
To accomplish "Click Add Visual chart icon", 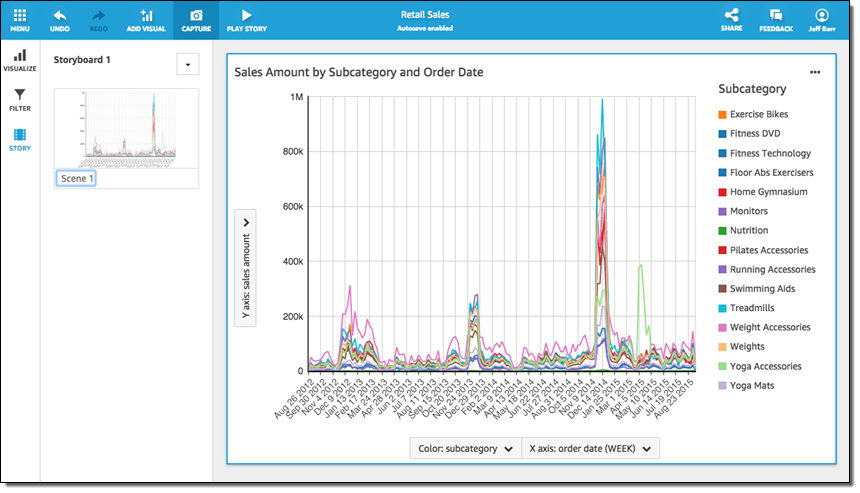I will coord(147,17).
